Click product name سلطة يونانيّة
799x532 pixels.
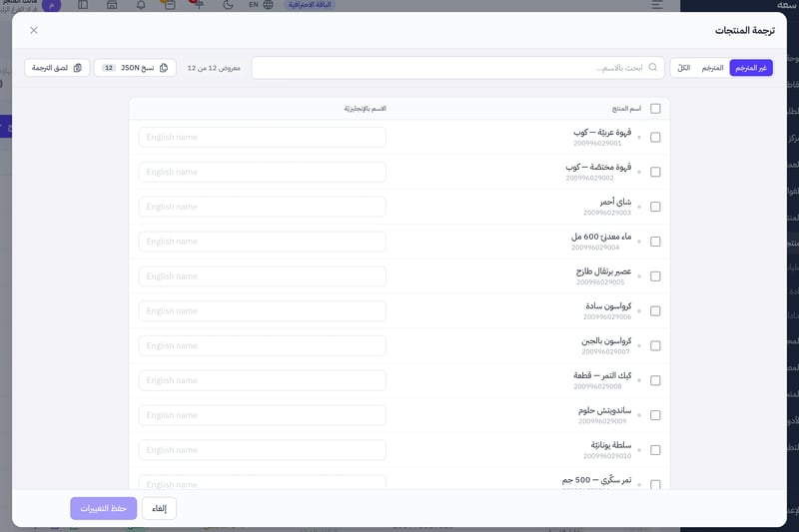pos(611,445)
